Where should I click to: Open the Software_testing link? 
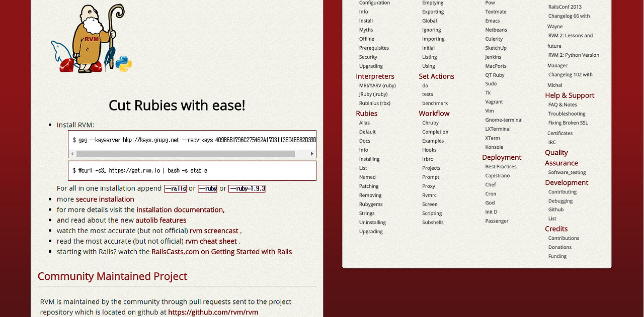567,172
